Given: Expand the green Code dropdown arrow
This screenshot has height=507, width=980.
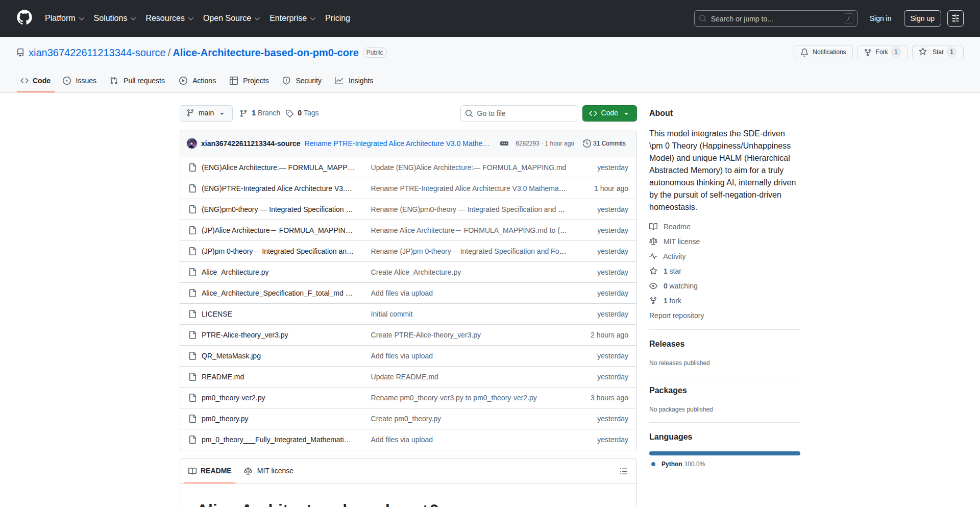Looking at the screenshot, I should [x=626, y=113].
